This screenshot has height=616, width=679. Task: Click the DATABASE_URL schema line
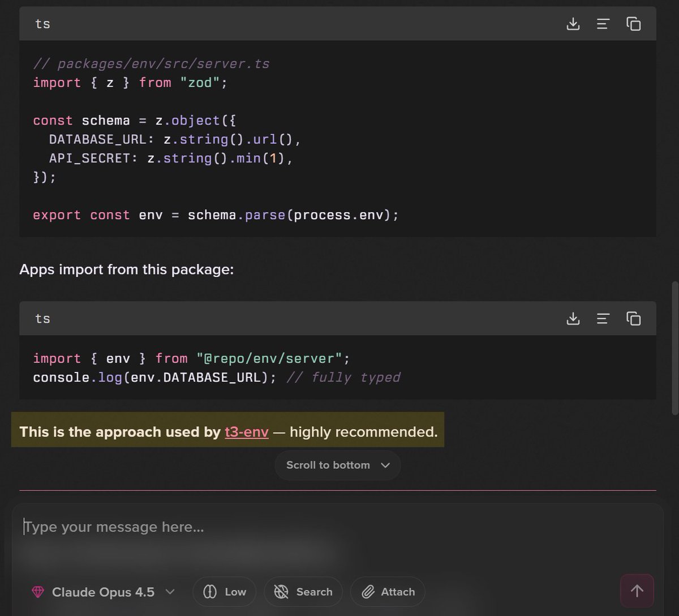175,139
